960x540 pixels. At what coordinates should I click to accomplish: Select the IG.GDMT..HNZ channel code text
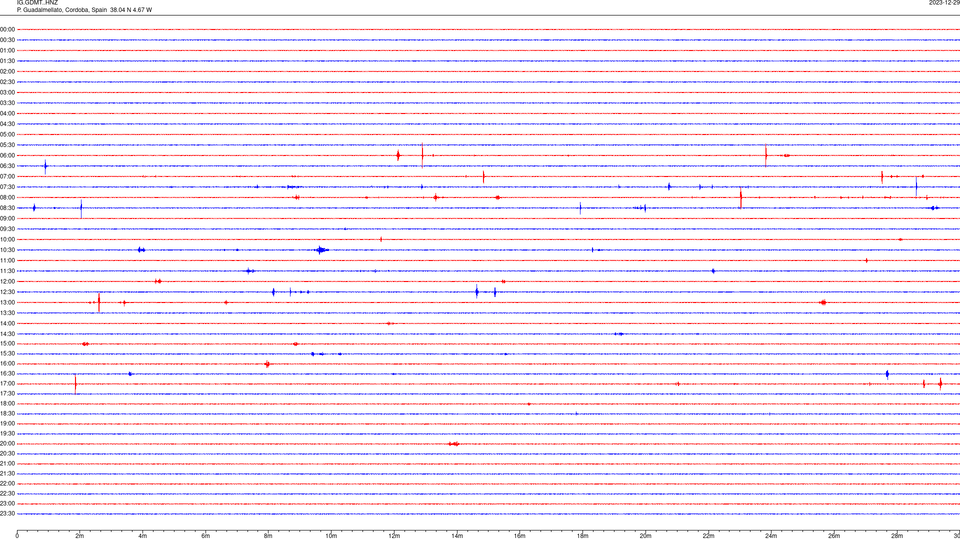[x=37, y=3]
